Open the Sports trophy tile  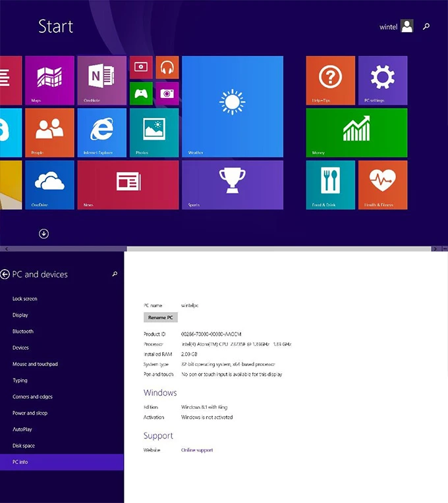233,185
